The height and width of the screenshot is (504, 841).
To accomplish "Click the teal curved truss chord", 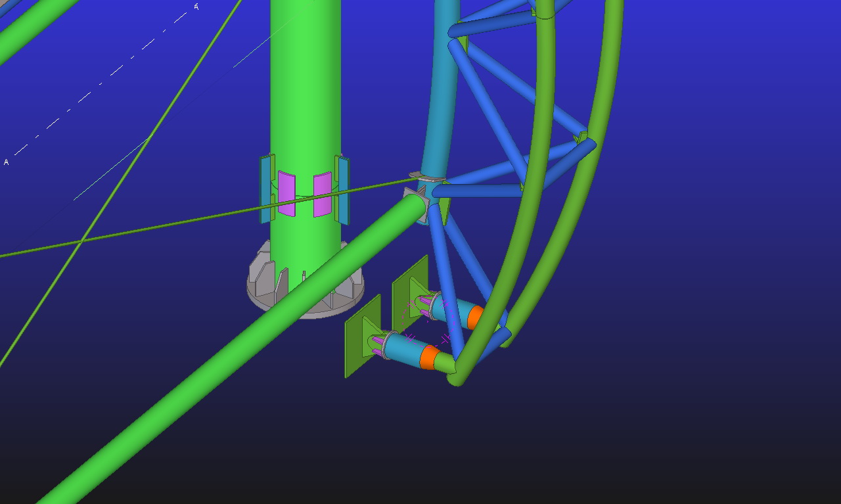I will pyautogui.click(x=439, y=99).
